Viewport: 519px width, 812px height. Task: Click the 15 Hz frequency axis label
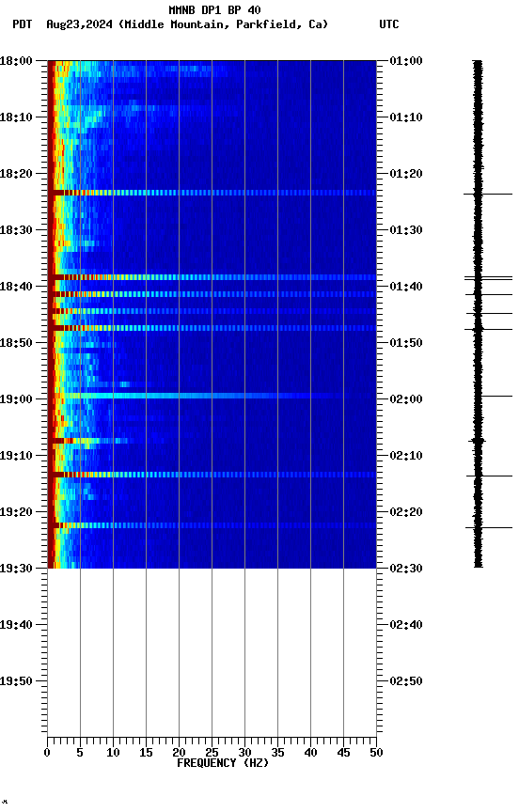point(146,753)
